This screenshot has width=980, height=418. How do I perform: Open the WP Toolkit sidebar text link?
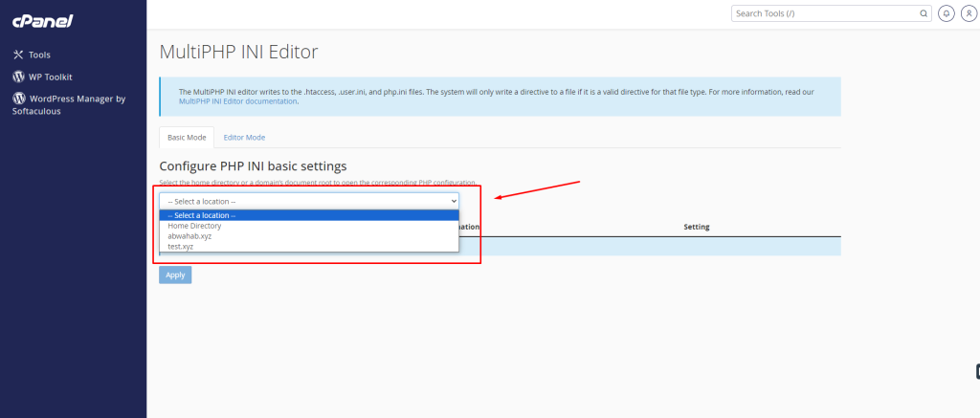[51, 77]
